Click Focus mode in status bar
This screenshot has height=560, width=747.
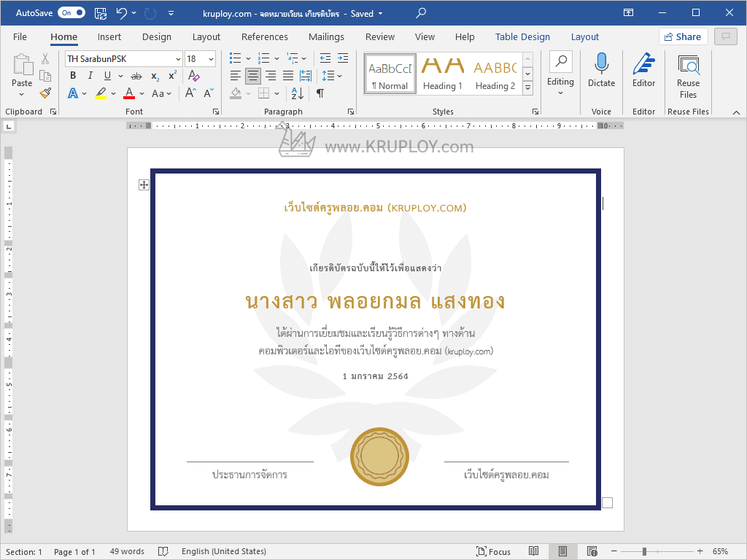(x=494, y=551)
